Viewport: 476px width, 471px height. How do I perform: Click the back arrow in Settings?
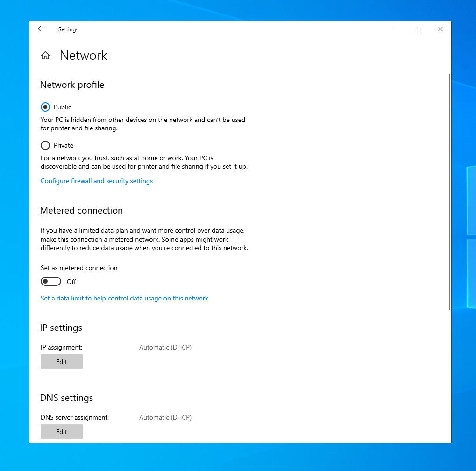pyautogui.click(x=41, y=29)
